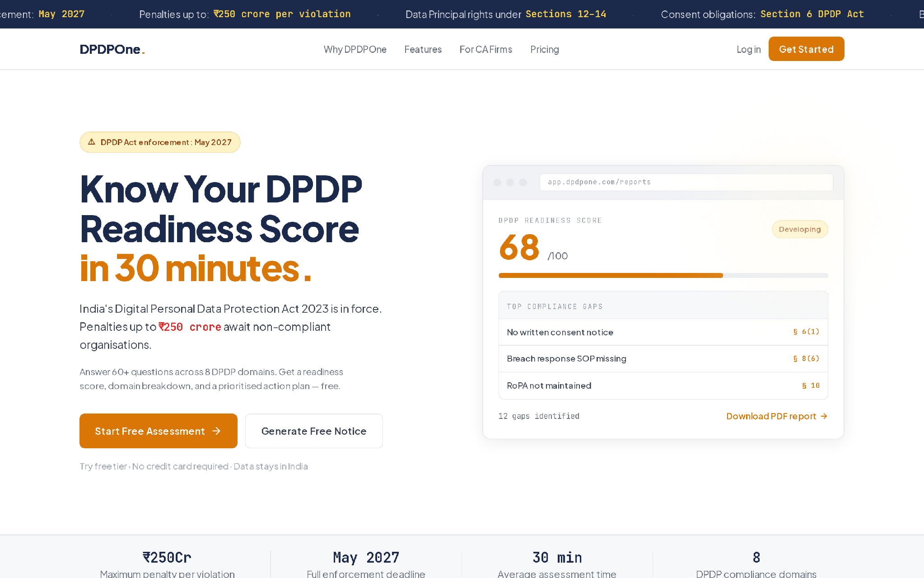Click the § 8(6) section reference

tap(806, 358)
